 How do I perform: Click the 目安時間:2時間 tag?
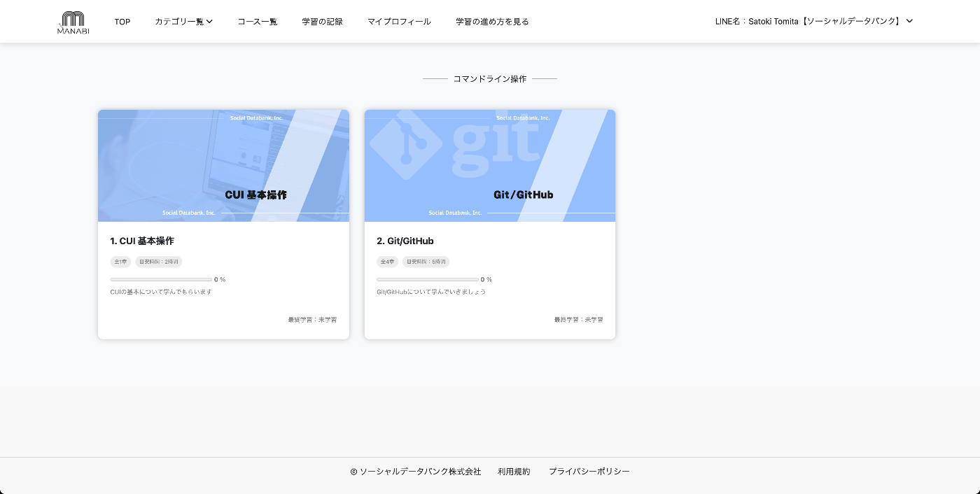158,262
